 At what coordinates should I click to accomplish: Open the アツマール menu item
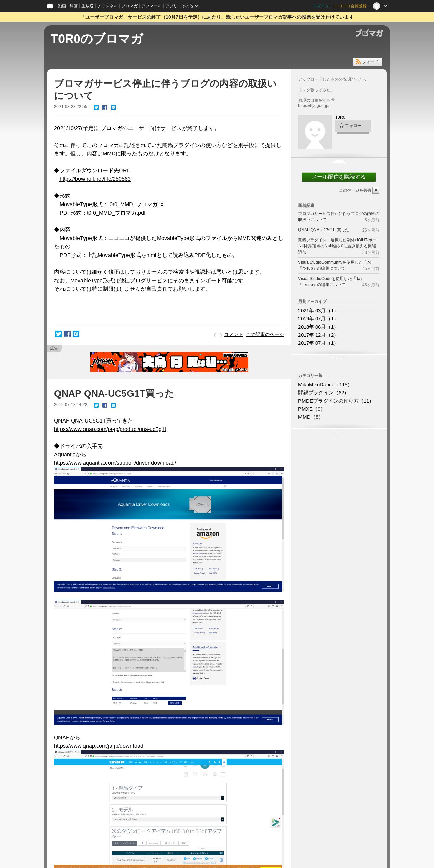click(151, 6)
